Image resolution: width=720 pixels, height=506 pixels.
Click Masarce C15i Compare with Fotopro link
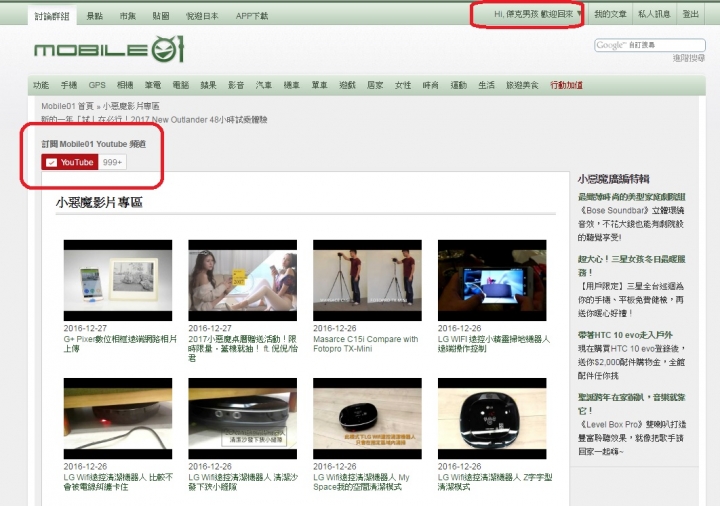pyautogui.click(x=366, y=343)
